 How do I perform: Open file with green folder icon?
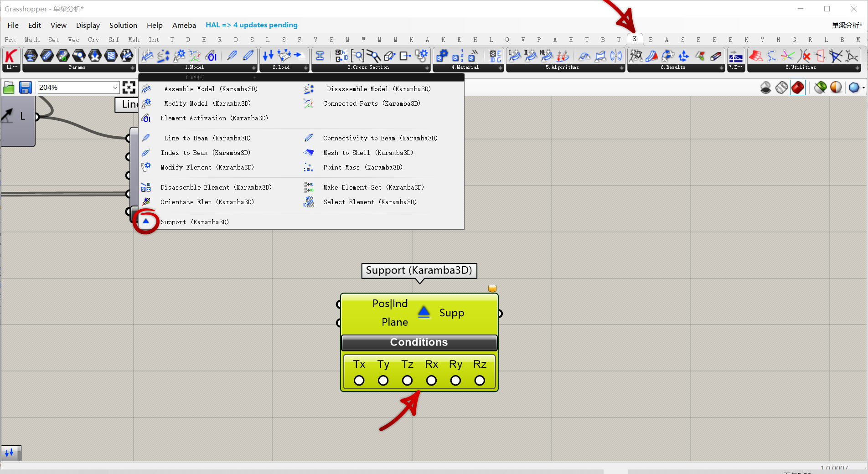tap(9, 88)
